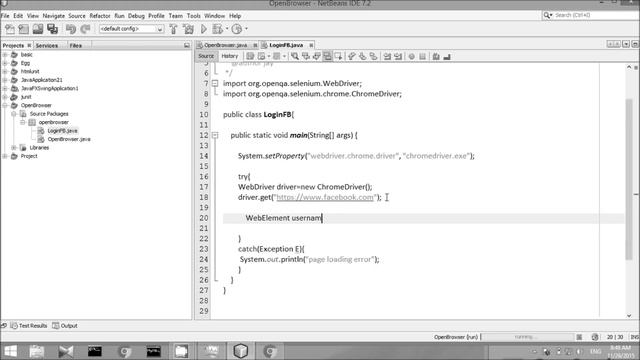The width and height of the screenshot is (640, 360).
Task: Switch to the Files tab
Action: click(76, 45)
